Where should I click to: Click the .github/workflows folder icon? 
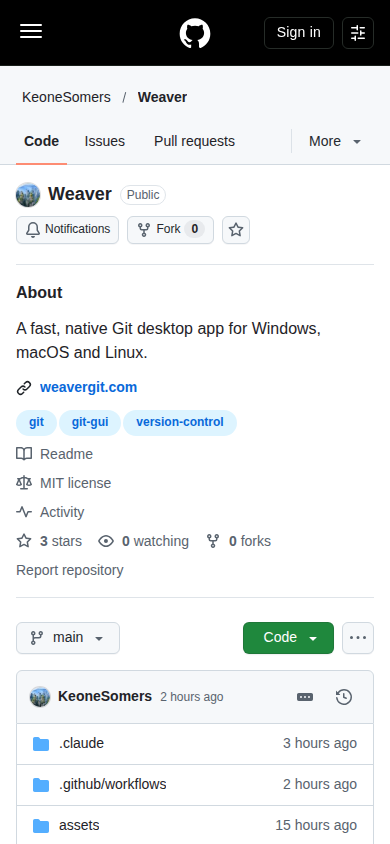pos(41,785)
